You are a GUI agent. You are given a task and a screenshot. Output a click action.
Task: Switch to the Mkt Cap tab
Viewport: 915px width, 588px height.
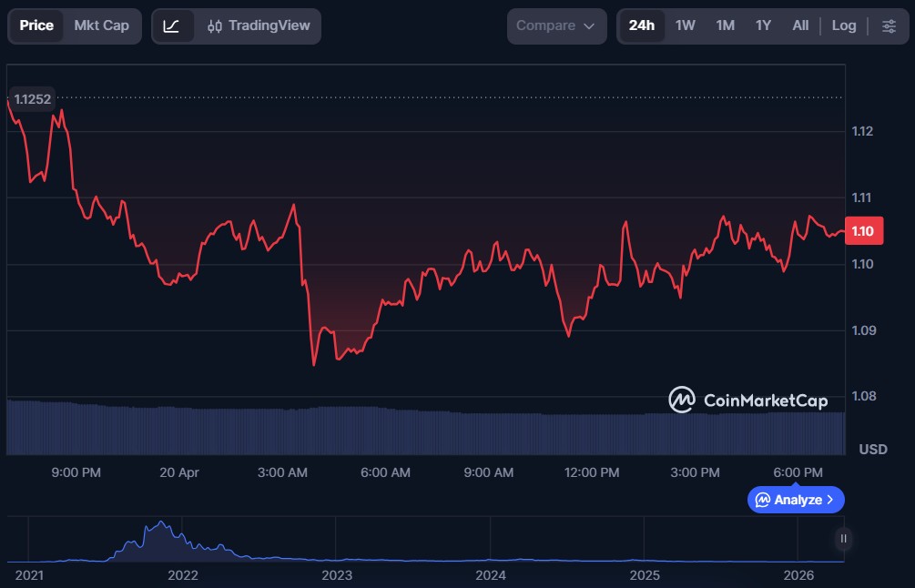tap(101, 25)
